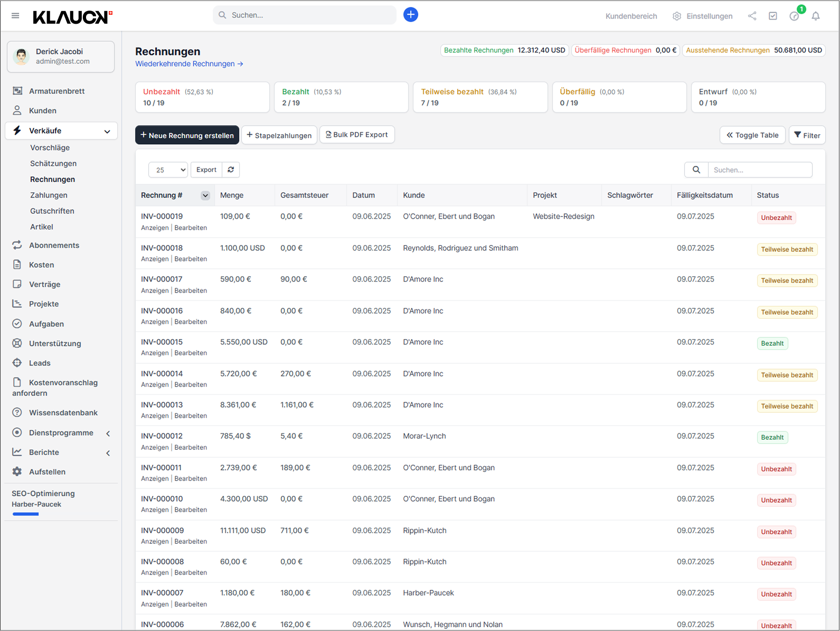This screenshot has height=631, width=840.
Task: Click the Abonnements cycle icon
Action: [x=17, y=245]
